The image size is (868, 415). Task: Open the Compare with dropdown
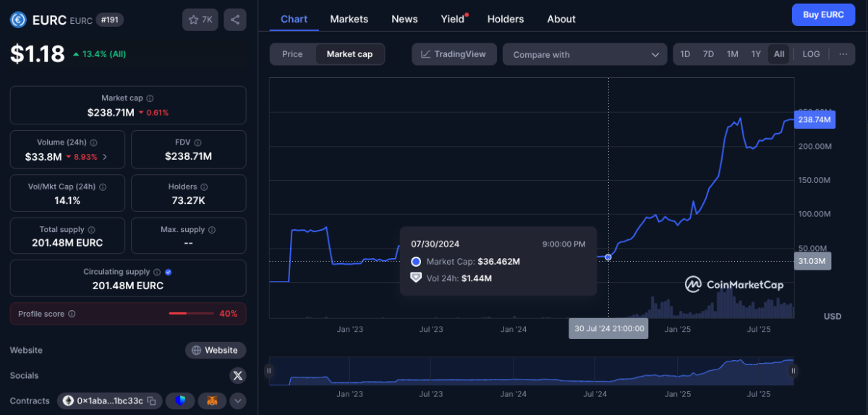pyautogui.click(x=584, y=54)
